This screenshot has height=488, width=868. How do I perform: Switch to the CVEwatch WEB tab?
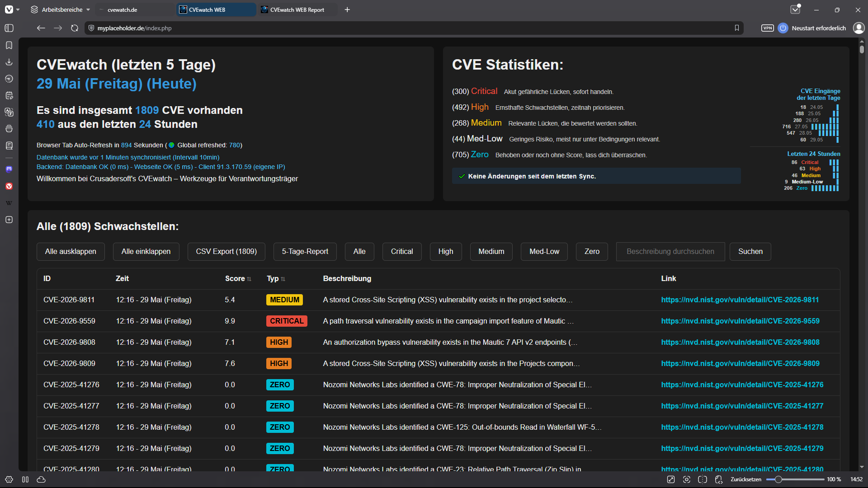(x=216, y=9)
